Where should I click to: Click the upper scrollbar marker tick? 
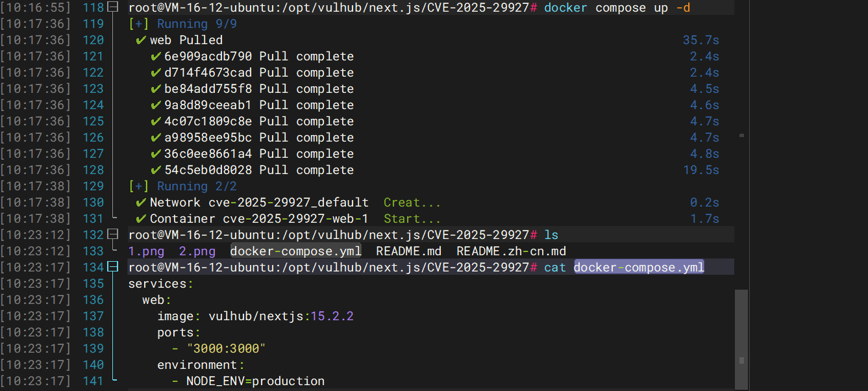(741, 135)
